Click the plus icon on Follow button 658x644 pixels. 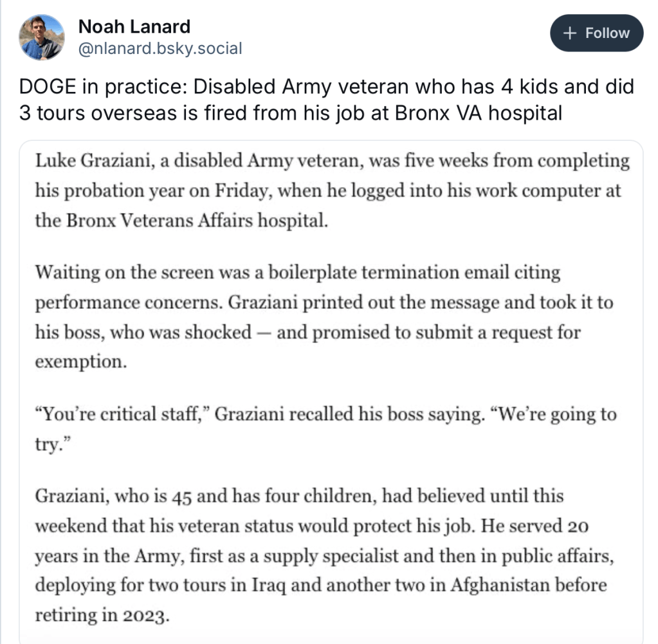(569, 33)
